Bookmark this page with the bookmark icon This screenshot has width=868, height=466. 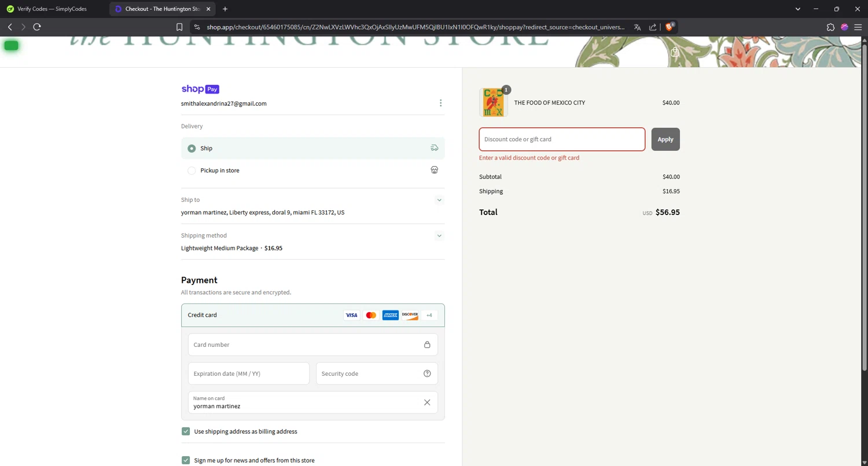[179, 27]
